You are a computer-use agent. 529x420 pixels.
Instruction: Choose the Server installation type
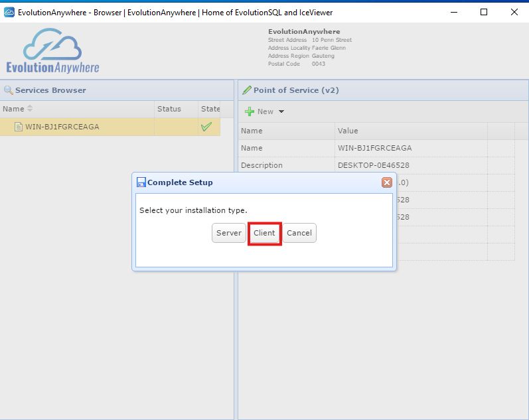(x=229, y=233)
